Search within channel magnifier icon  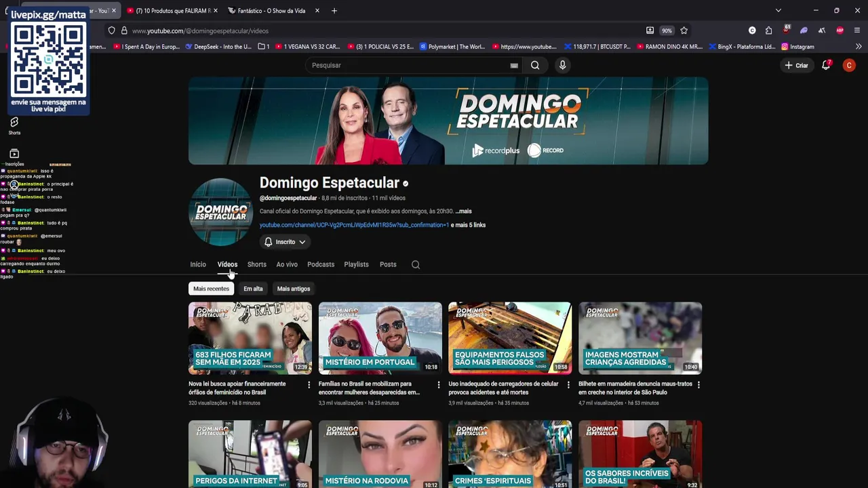(416, 264)
